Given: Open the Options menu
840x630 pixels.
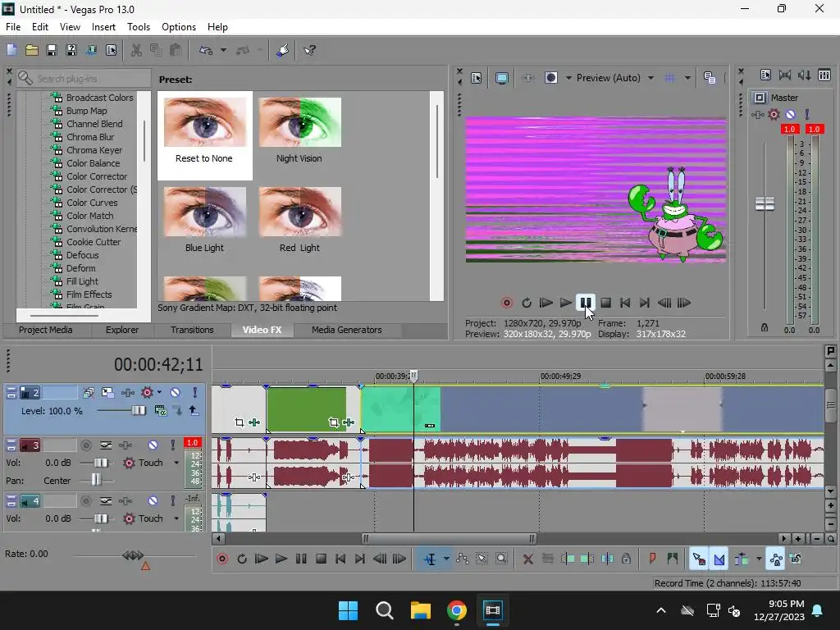Looking at the screenshot, I should [x=178, y=27].
